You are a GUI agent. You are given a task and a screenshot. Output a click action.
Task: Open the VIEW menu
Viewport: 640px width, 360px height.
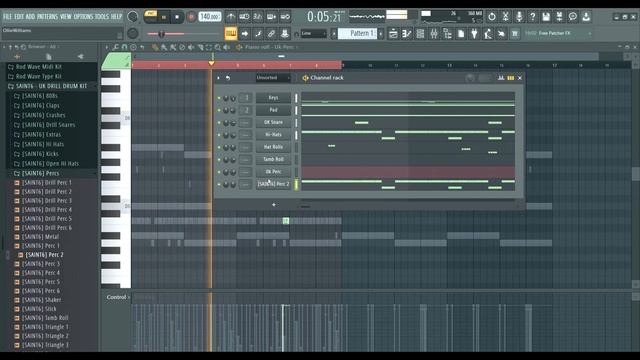click(66, 17)
